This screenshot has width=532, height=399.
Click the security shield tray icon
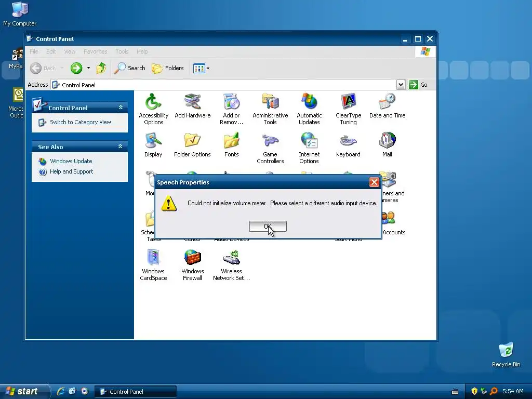(x=474, y=391)
